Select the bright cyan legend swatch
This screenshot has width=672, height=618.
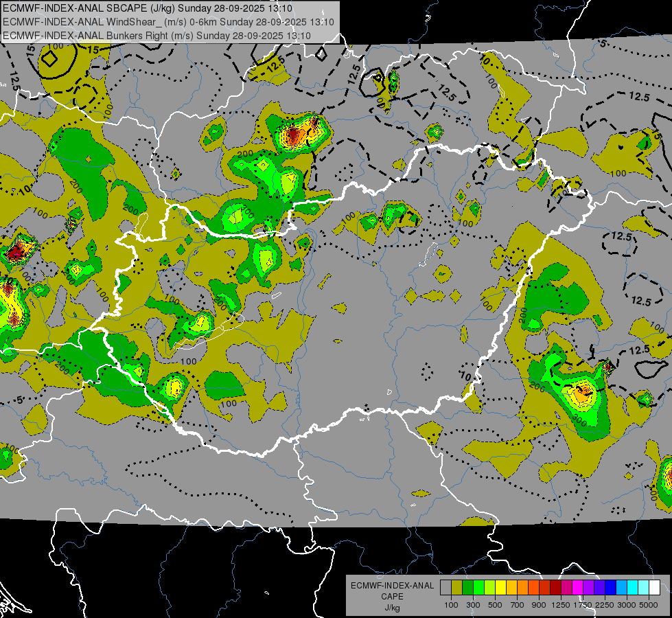click(x=633, y=588)
